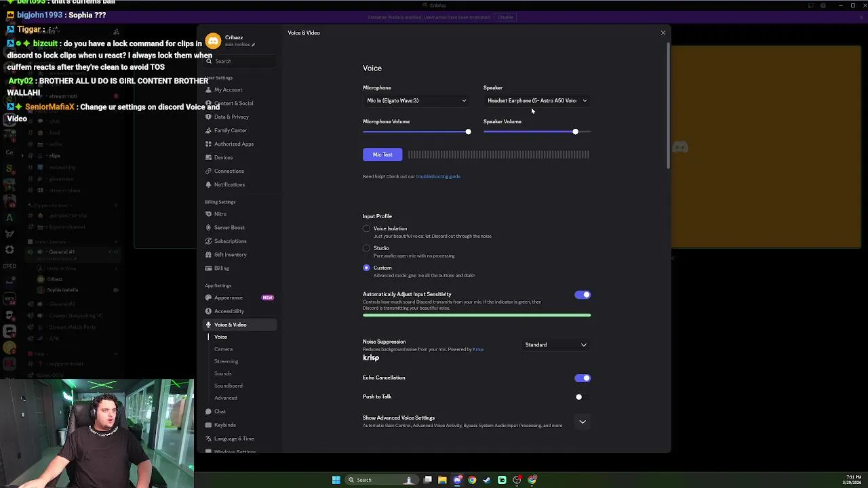Open Billing settings
The height and width of the screenshot is (488, 868).
[x=239, y=268]
